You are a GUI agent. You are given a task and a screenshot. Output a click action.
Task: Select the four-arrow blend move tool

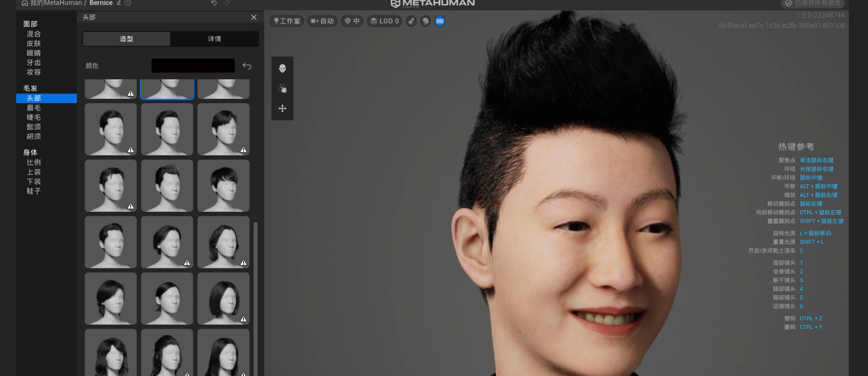(282, 109)
